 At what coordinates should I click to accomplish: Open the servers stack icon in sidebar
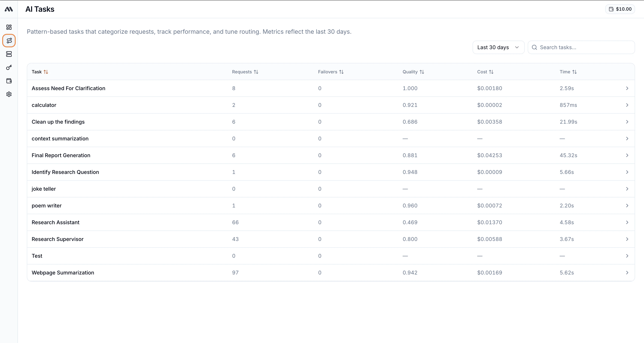(x=9, y=54)
